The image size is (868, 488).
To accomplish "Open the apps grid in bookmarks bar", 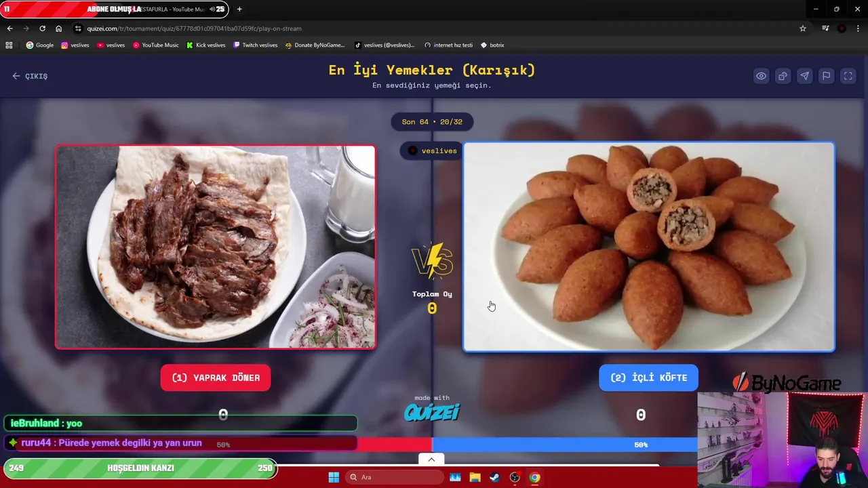I will click(9, 45).
